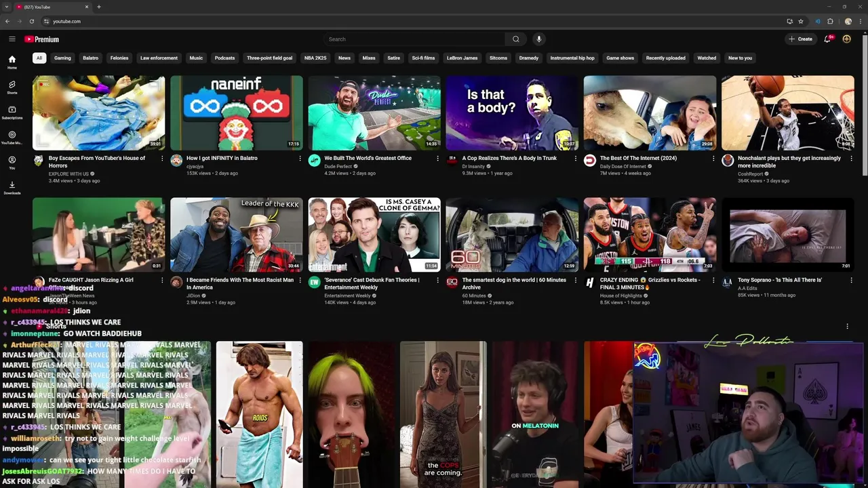This screenshot has height=488, width=868.
Task: Open 'I Became Friends With The Most Racist Man' title
Action: coord(240,283)
